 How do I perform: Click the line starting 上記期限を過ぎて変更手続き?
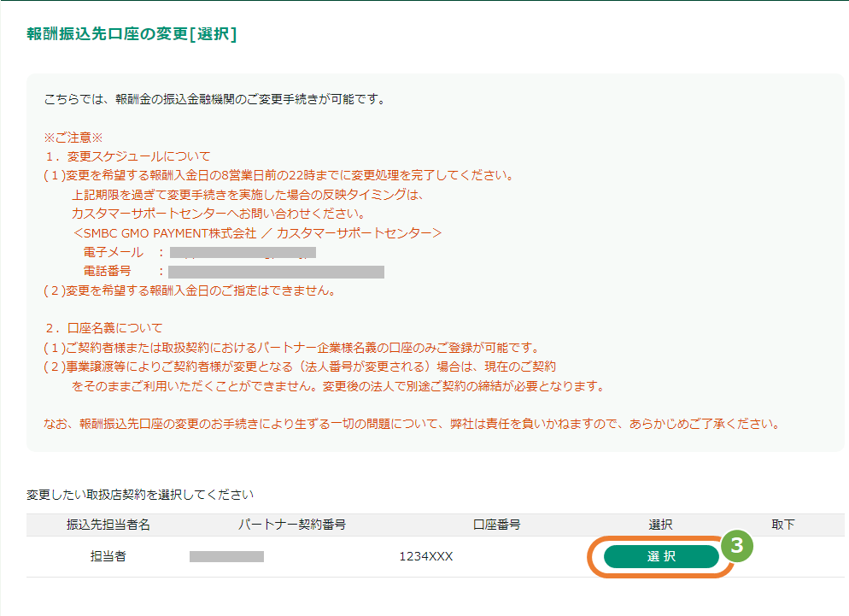pos(248,195)
